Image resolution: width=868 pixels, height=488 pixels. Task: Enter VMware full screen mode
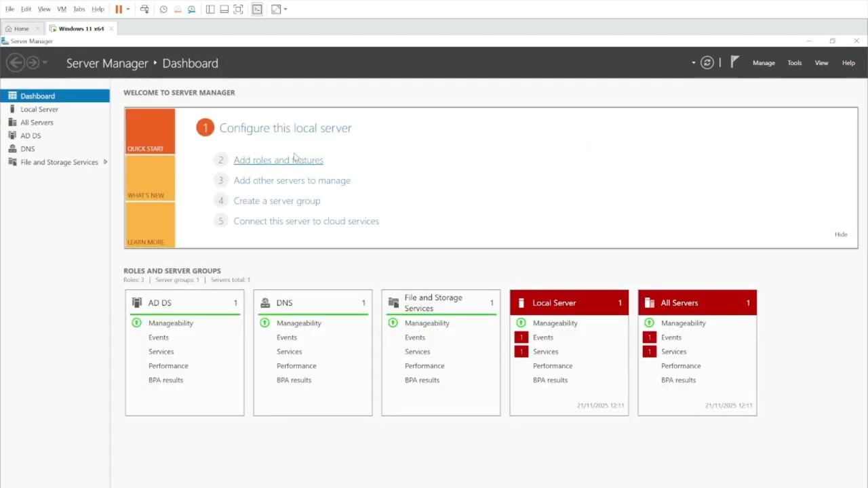[x=238, y=9]
